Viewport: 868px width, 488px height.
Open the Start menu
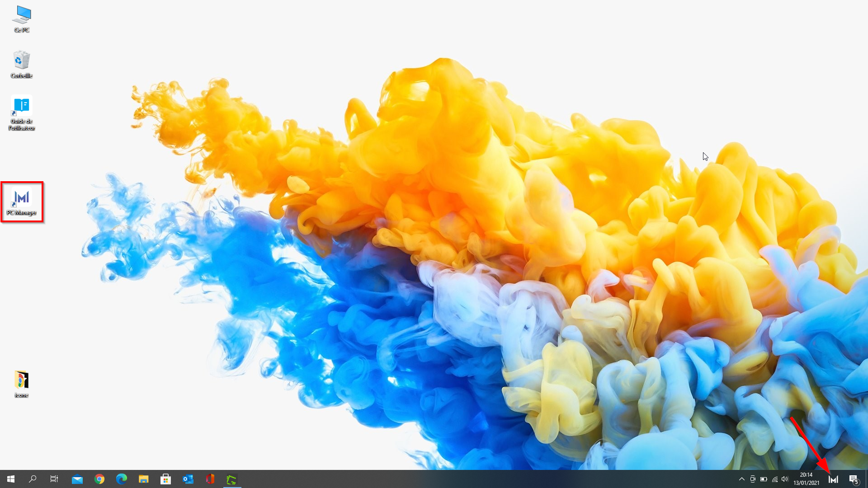click(10, 479)
